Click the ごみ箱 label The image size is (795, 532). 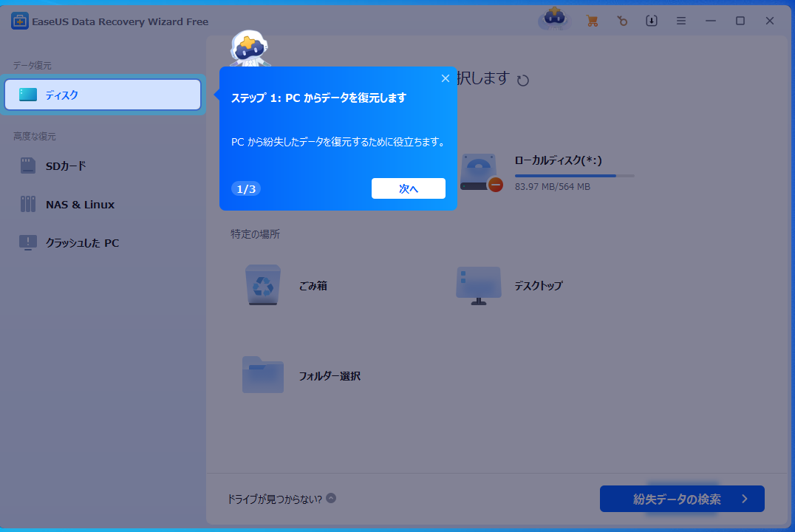pos(313,285)
